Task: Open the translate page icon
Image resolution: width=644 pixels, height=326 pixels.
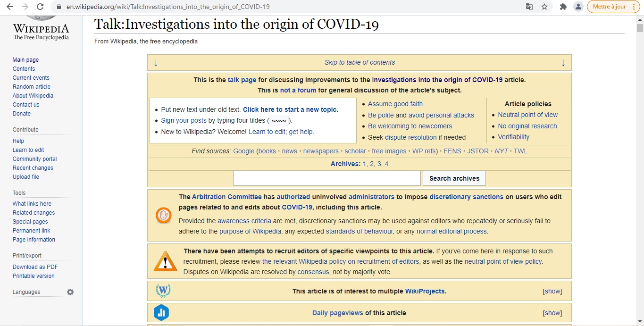Action: point(529,7)
